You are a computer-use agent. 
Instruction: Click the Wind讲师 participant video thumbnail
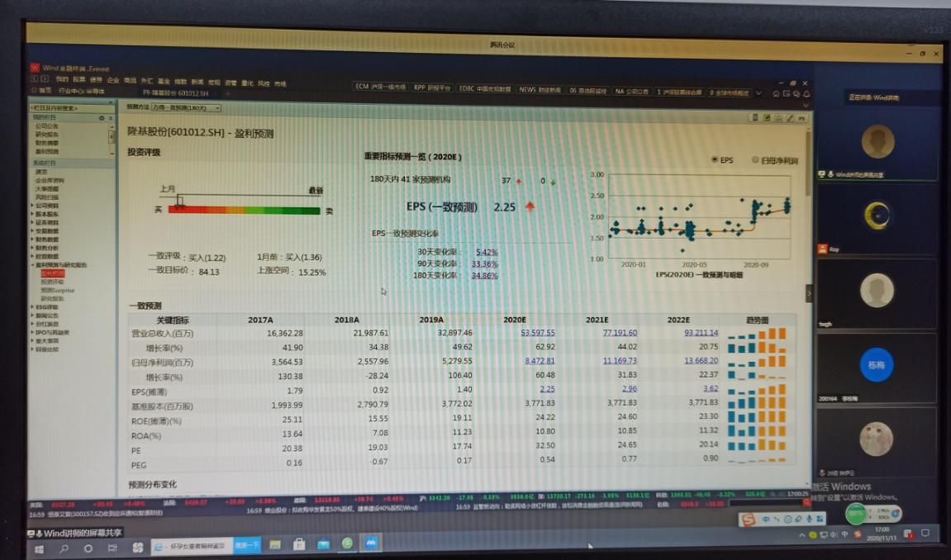877,145
